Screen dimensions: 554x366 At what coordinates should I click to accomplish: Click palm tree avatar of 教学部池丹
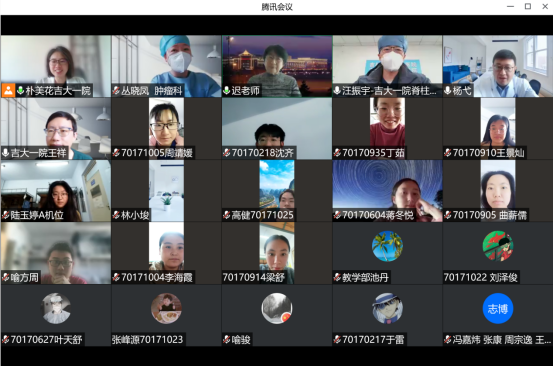click(x=387, y=246)
